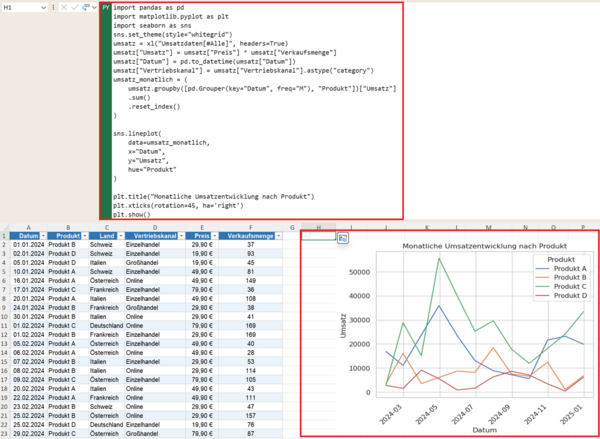
Task: Select column header D
Action: 155,228
